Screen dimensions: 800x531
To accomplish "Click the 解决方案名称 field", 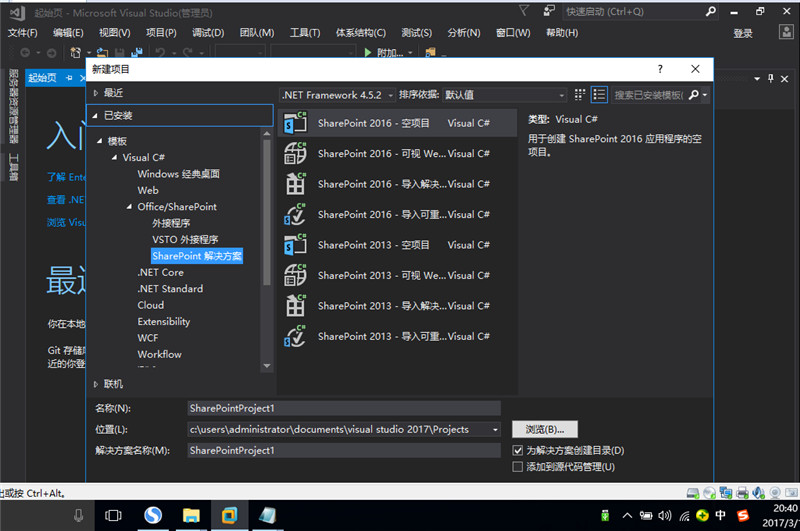I will (x=344, y=450).
